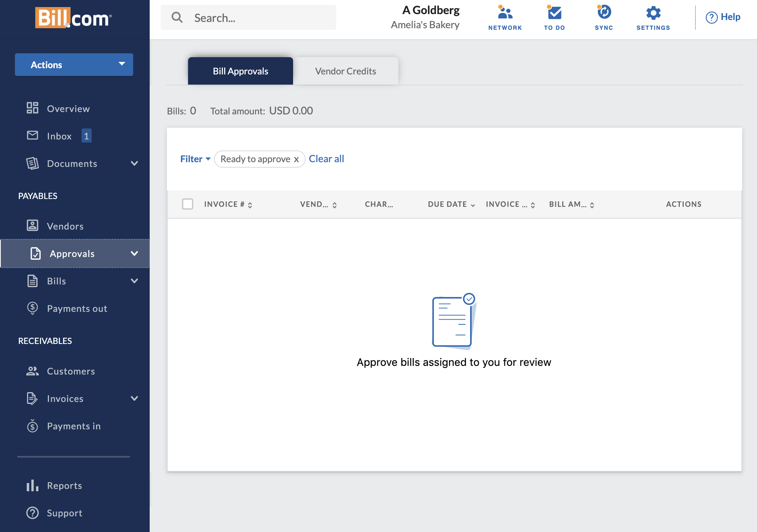757x532 pixels.
Task: Click the Inbox unread count badge
Action: pos(87,136)
